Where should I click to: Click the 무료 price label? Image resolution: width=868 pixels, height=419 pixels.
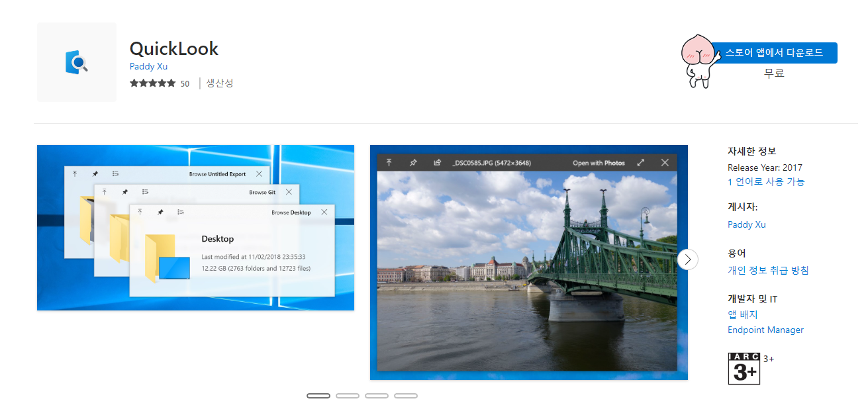[x=774, y=73]
